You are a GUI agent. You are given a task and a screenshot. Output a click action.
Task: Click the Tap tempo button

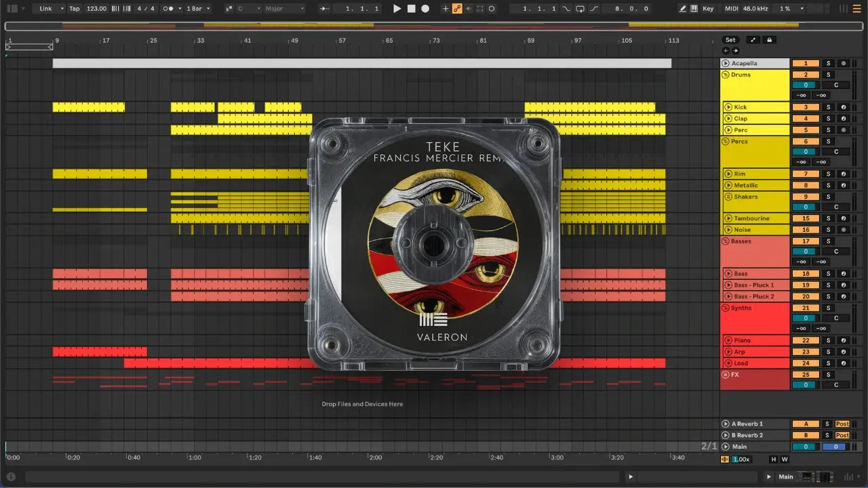click(74, 9)
